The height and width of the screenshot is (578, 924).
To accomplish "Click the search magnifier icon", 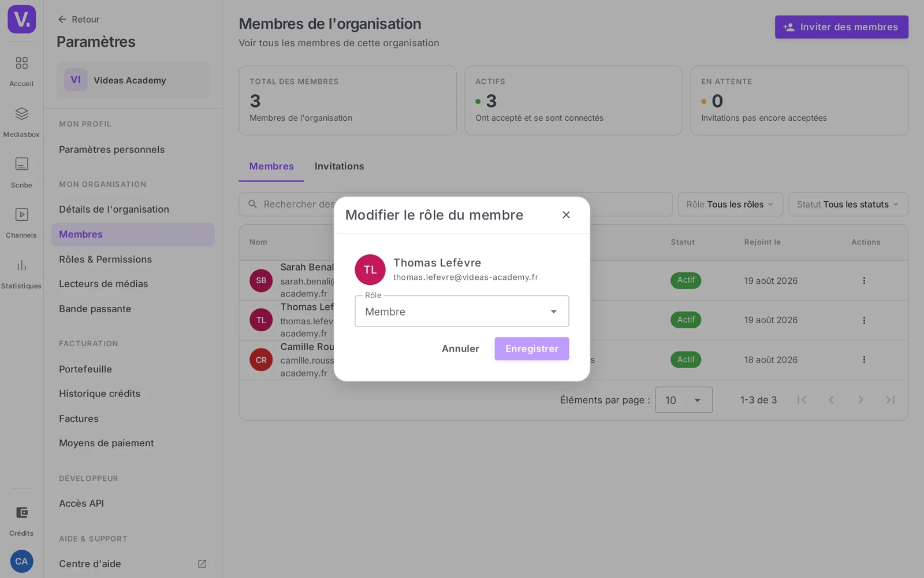I will click(x=252, y=205).
